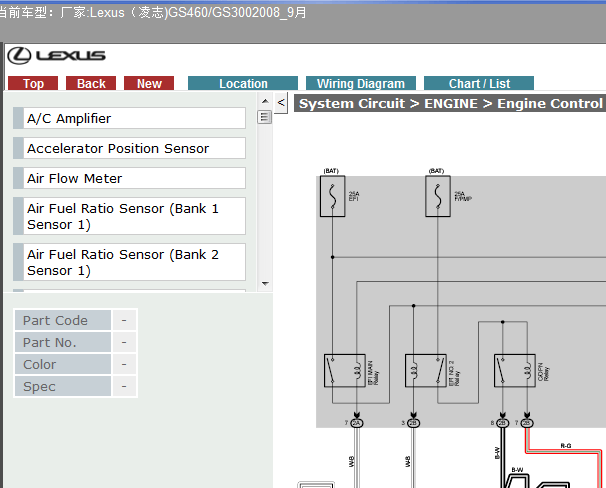Click the C/OPN Relay symbol
The height and width of the screenshot is (488, 606).
coord(515,371)
